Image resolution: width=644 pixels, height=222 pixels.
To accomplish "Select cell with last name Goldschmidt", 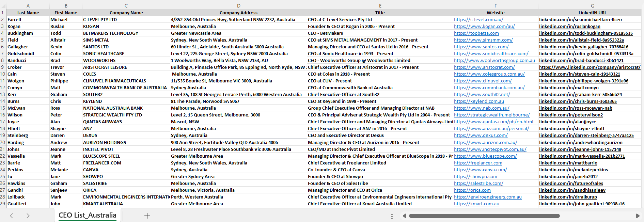I will point(28,53).
